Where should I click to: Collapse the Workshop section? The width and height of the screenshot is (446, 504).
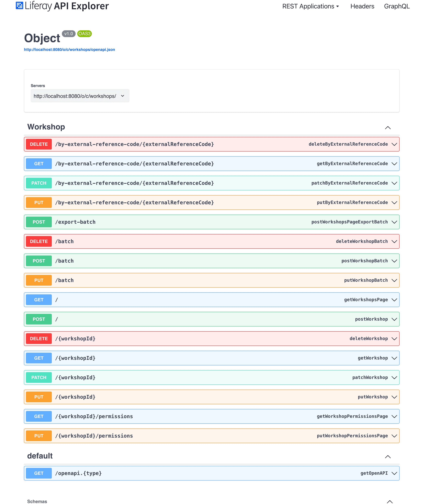(x=388, y=128)
